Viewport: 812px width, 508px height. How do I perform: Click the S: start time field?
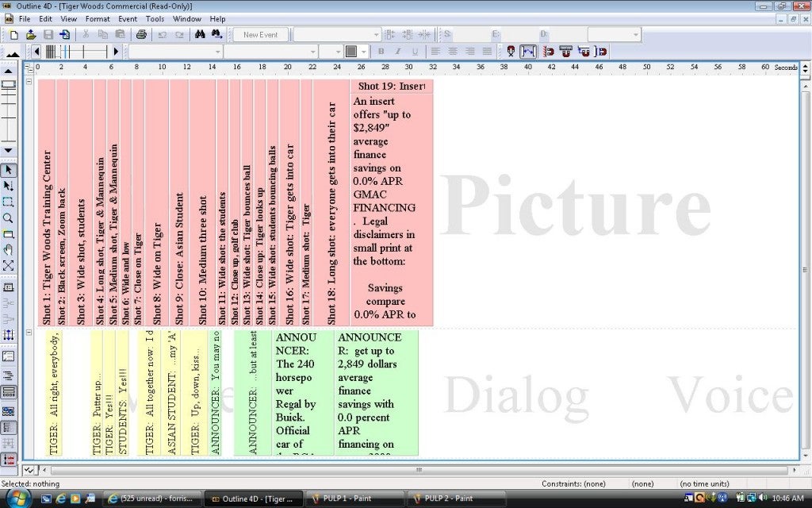pyautogui.click(x=470, y=35)
